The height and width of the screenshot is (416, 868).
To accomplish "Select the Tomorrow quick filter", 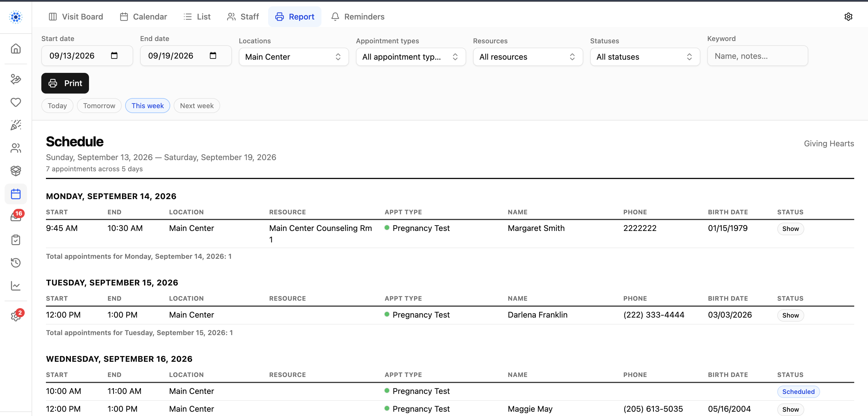I will click(99, 106).
